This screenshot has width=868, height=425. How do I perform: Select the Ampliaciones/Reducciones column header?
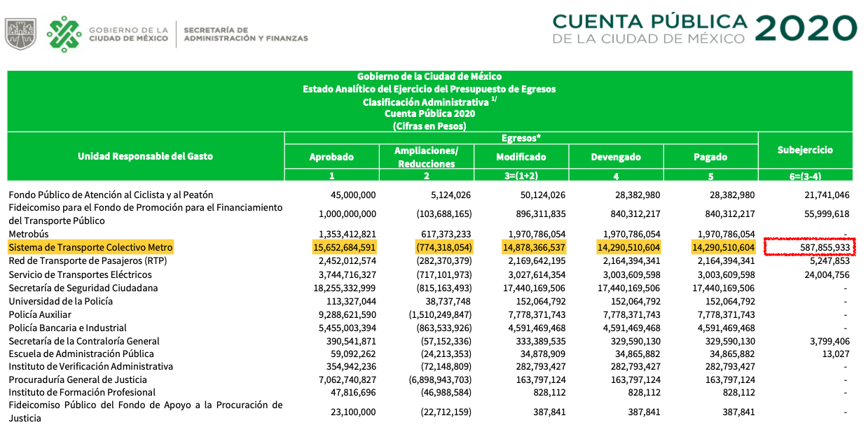pos(426,157)
